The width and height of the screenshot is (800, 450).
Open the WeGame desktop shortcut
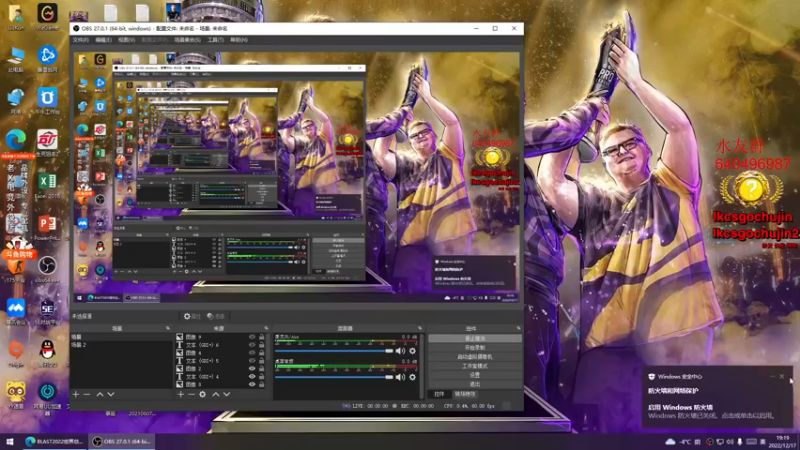[x=47, y=17]
